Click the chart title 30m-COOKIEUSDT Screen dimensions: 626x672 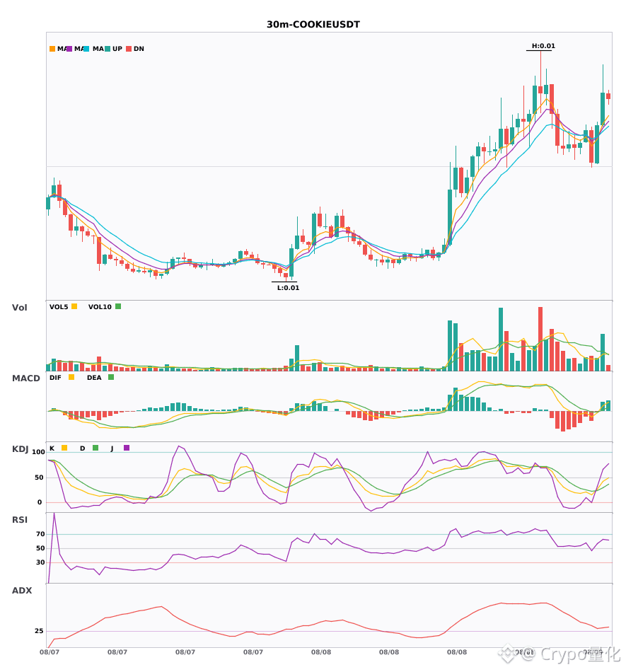(313, 25)
